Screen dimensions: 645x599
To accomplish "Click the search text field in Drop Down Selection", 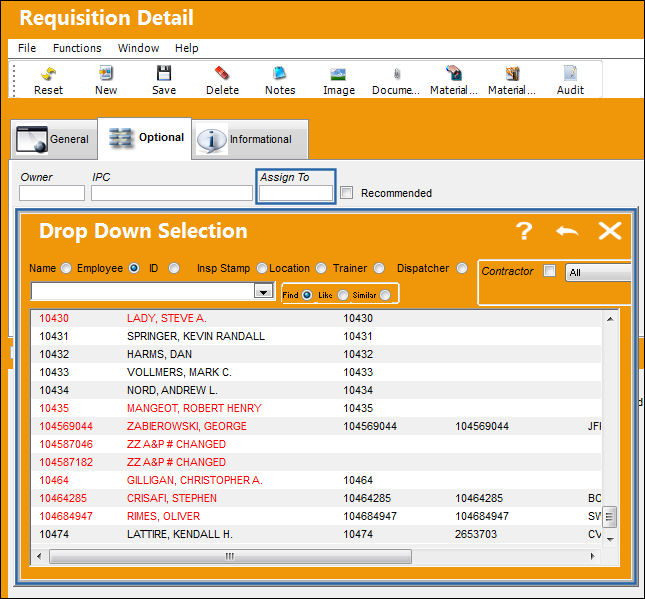I will click(143, 291).
